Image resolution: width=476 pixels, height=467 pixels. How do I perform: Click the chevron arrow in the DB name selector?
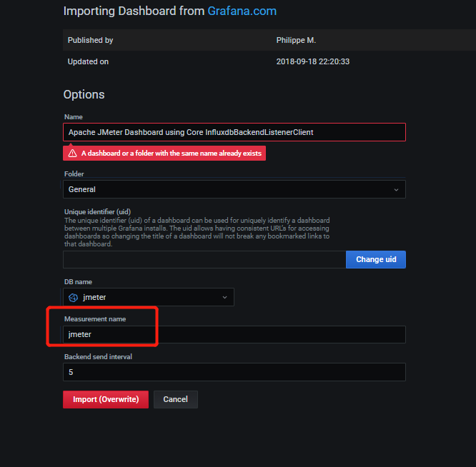tap(224, 297)
